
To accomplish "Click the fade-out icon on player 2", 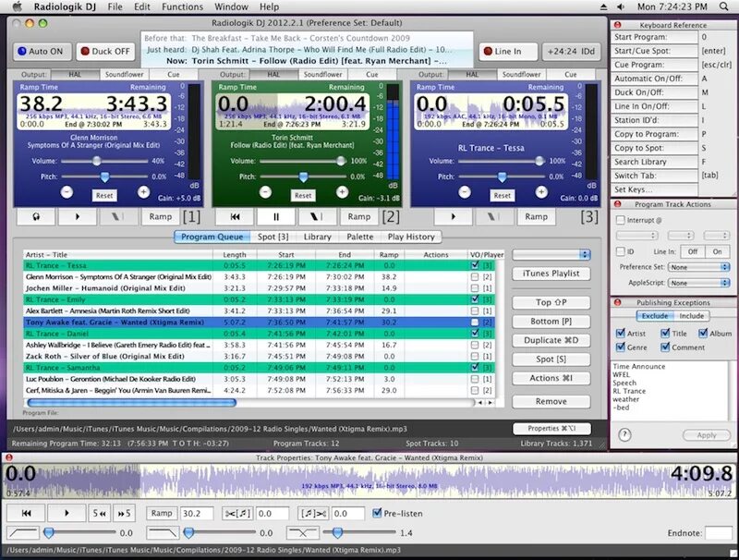I will (x=317, y=217).
